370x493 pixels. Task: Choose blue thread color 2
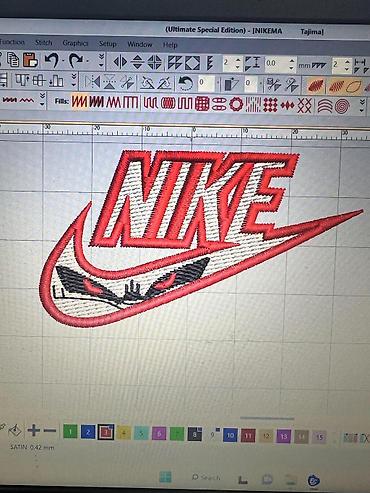[x=88, y=432]
